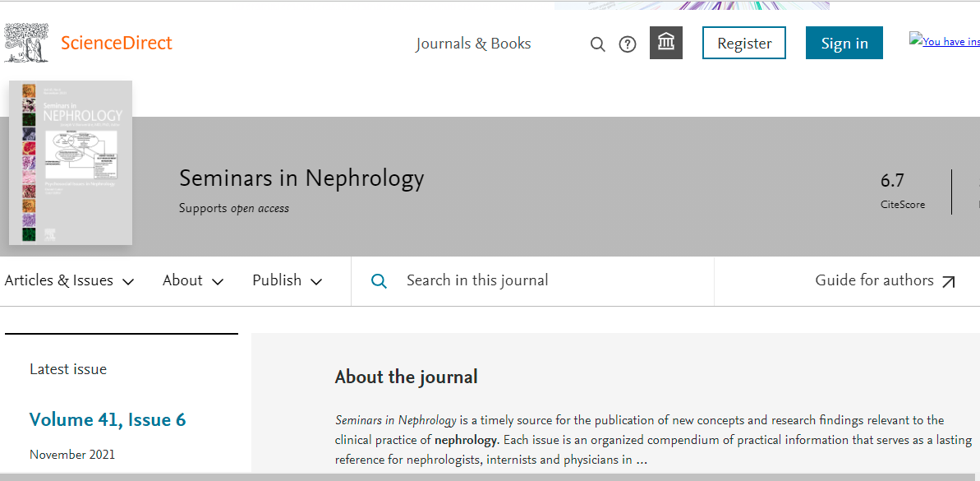Click the 6.7 CiteScore metric

(893, 180)
